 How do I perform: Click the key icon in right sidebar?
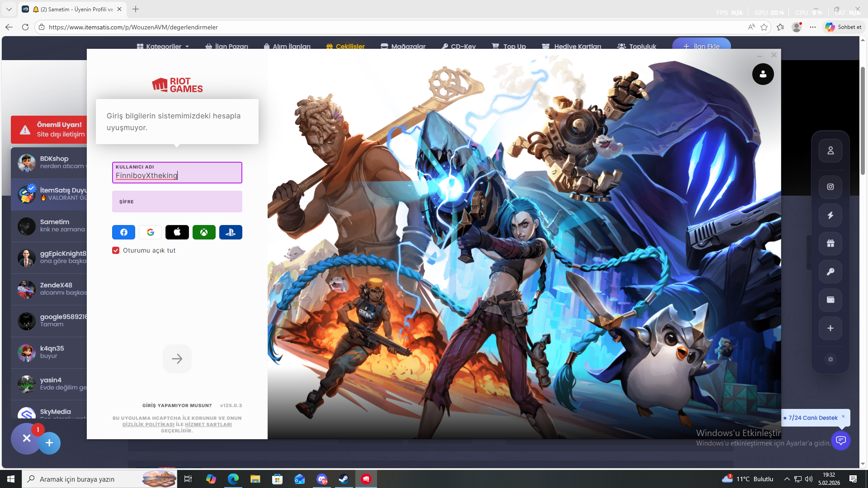pos(830,272)
